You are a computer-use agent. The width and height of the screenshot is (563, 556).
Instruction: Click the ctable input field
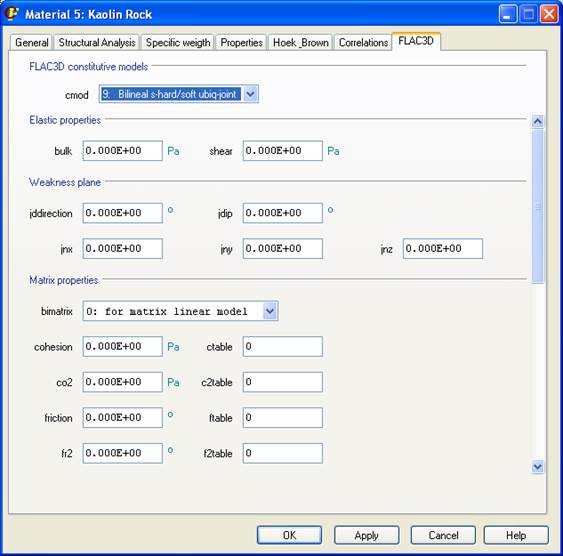point(283,346)
